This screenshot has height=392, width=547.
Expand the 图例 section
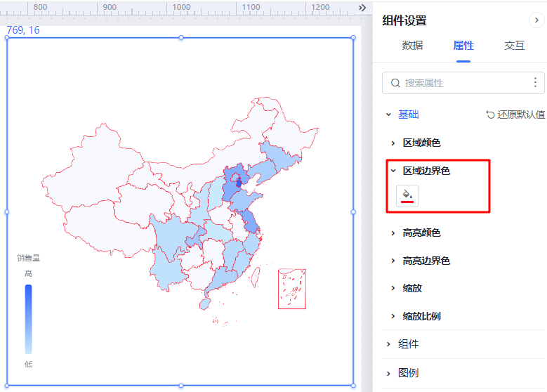coord(388,373)
